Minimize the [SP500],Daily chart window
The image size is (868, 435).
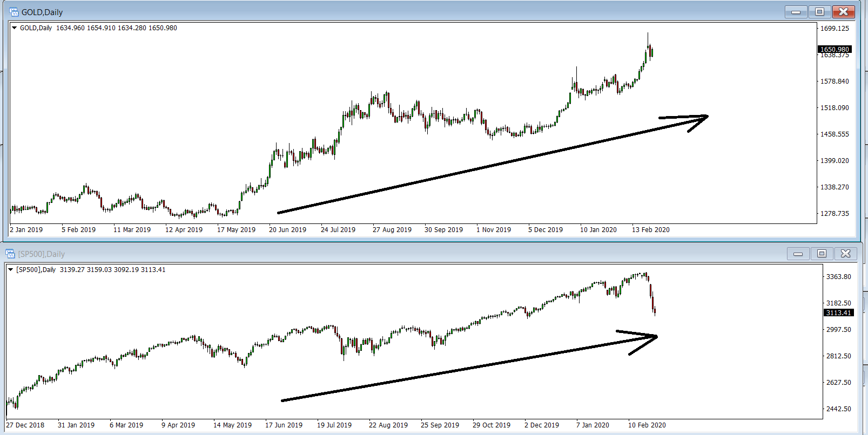(x=798, y=254)
